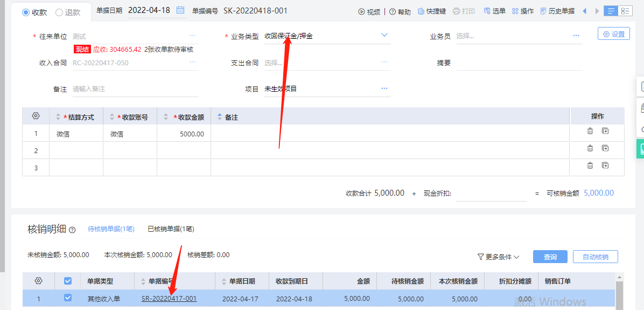The width and height of the screenshot is (644, 310).
Task: Sort write-off table by 单据编号
Action: coord(143,281)
